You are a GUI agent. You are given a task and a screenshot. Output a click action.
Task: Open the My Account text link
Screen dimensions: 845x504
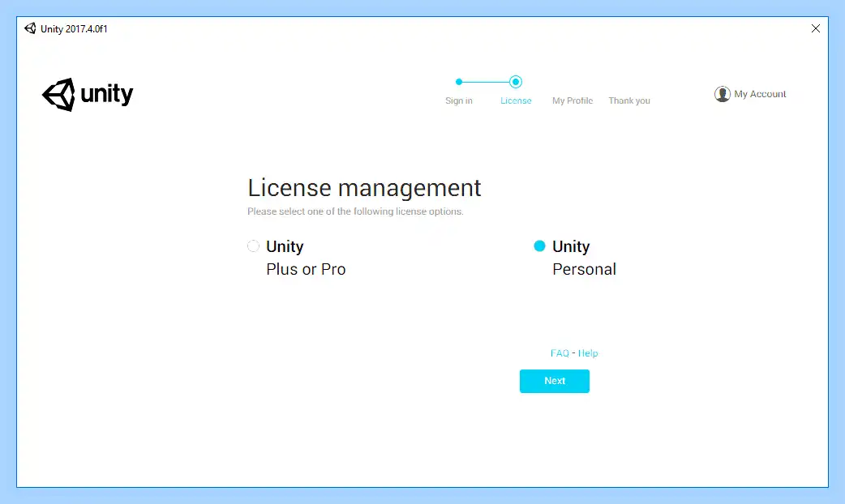760,94
